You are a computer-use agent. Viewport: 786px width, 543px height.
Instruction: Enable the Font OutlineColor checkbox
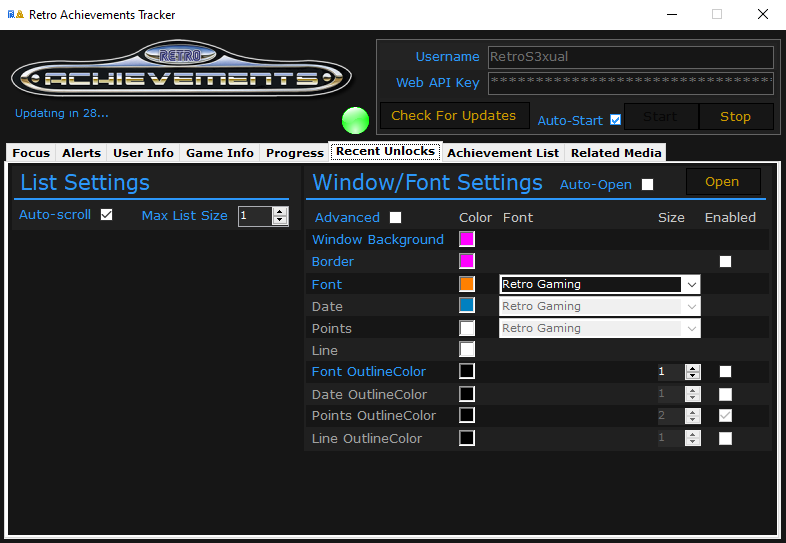click(x=725, y=372)
